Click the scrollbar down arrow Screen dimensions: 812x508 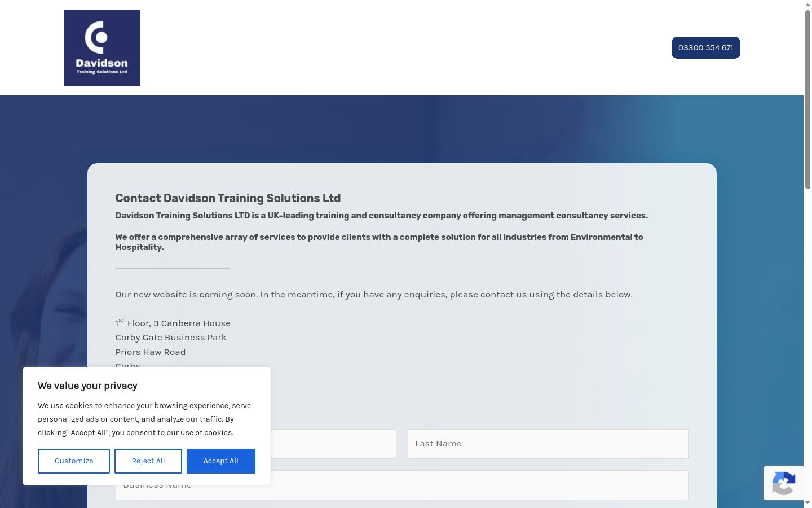[x=807, y=503]
